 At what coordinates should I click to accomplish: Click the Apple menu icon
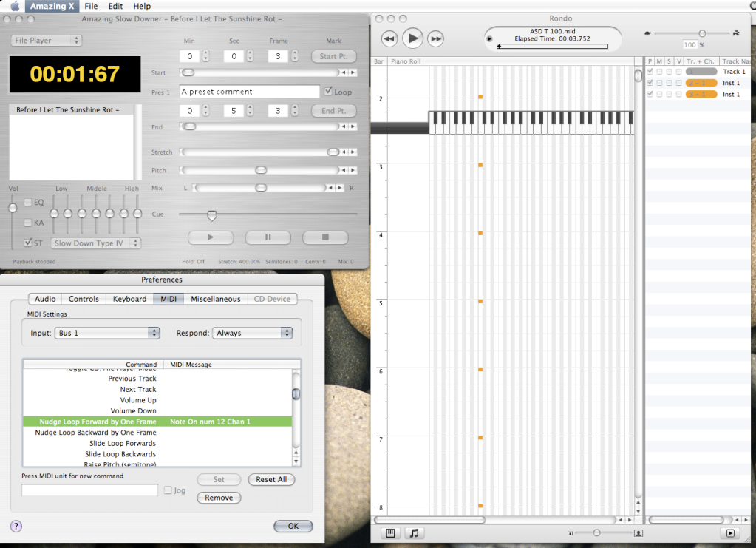tap(15, 6)
